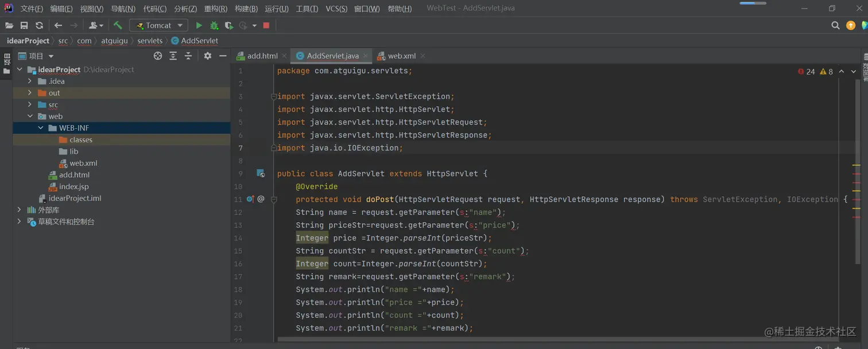This screenshot has height=349, width=868.
Task: Open the 编辑(E) menu
Action: click(x=61, y=9)
